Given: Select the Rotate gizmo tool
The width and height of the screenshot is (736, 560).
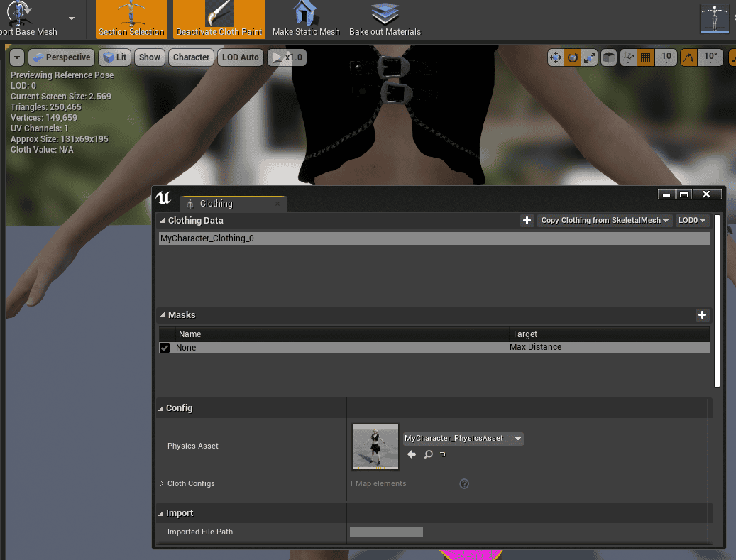Looking at the screenshot, I should (x=572, y=57).
